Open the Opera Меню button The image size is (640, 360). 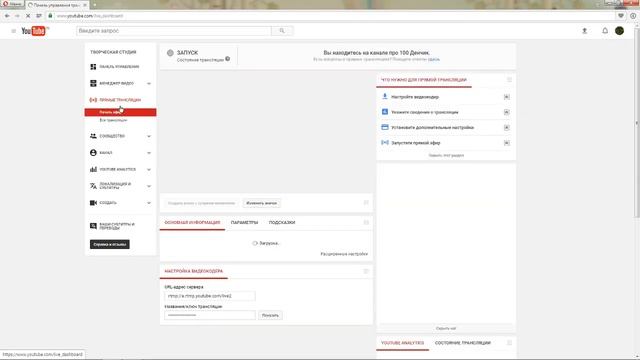tap(12, 4)
